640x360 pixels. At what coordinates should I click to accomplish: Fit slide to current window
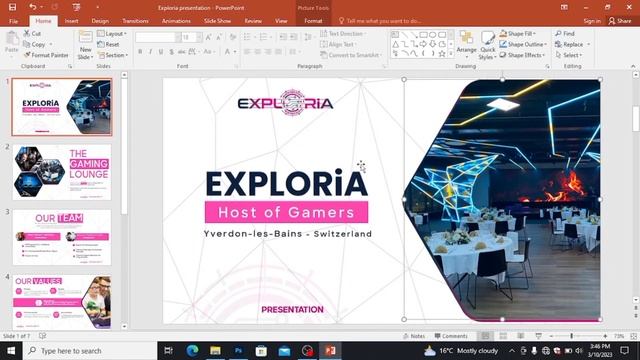pos(633,336)
